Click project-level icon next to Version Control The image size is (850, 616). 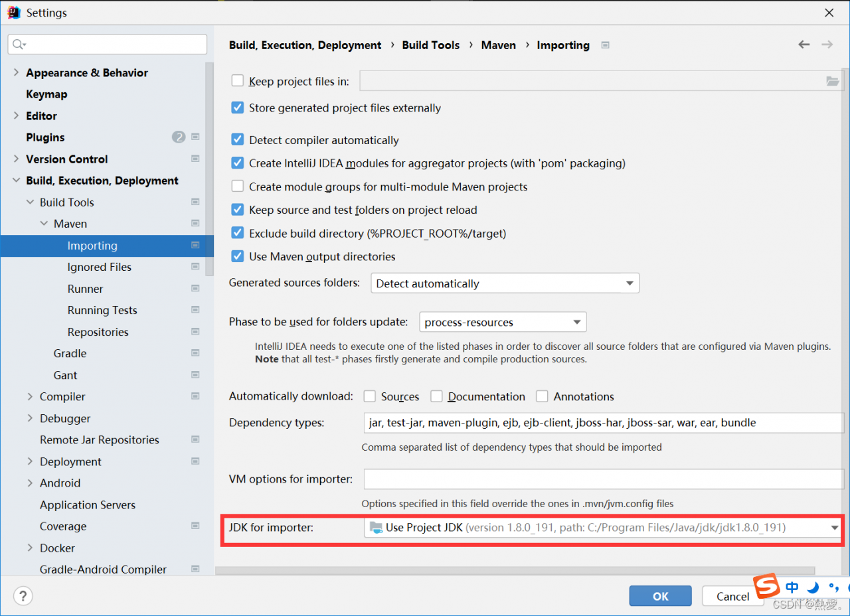(195, 159)
